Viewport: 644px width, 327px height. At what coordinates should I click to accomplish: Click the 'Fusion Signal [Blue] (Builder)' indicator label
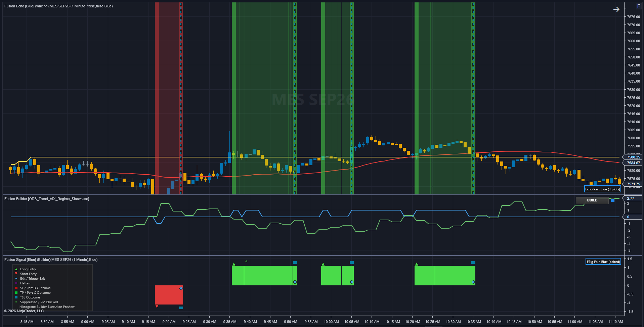pyautogui.click(x=51, y=260)
